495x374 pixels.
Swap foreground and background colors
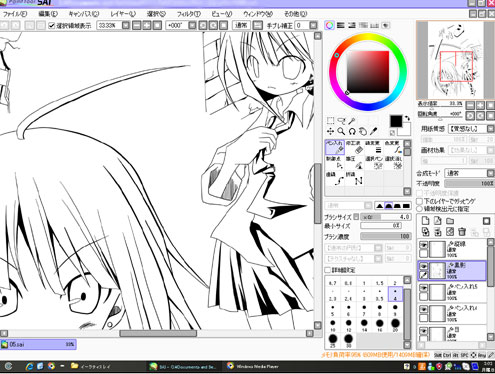pos(407,118)
